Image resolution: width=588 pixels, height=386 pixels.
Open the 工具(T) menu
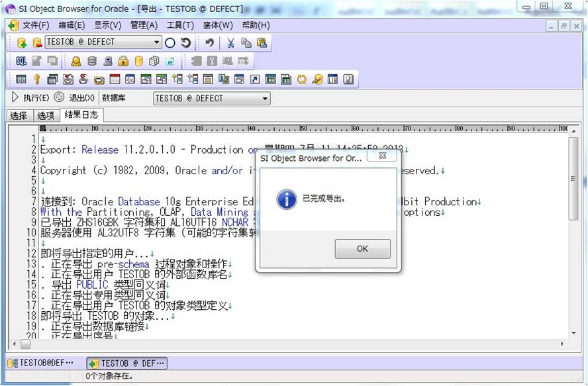click(x=180, y=25)
